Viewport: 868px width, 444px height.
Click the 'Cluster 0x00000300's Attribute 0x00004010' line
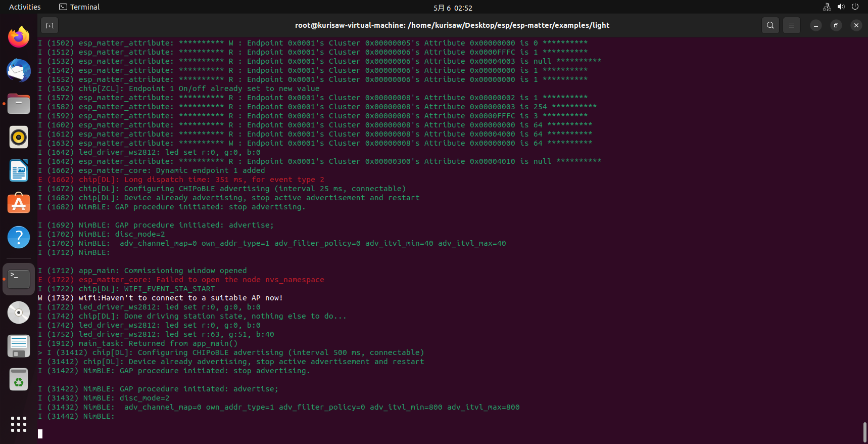click(320, 161)
